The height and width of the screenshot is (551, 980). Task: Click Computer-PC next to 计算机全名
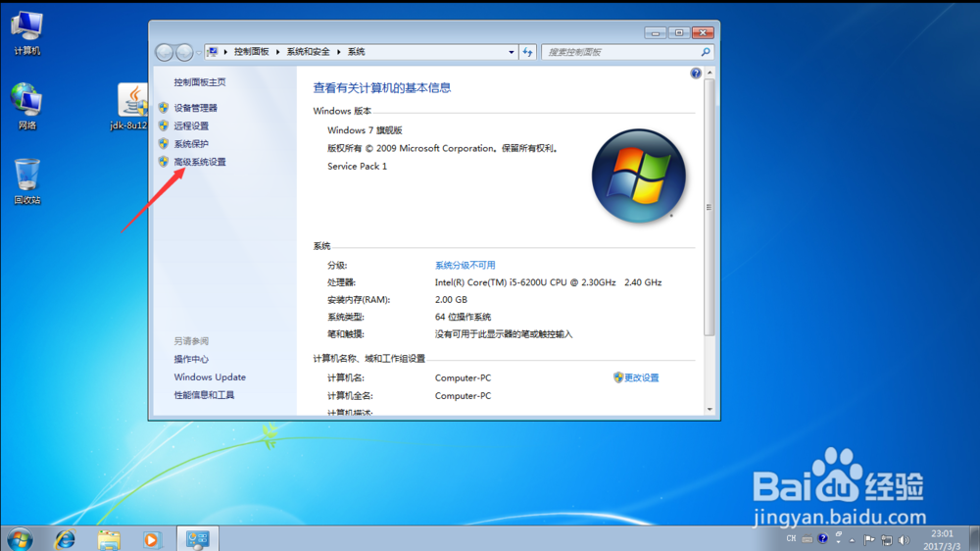pos(464,396)
